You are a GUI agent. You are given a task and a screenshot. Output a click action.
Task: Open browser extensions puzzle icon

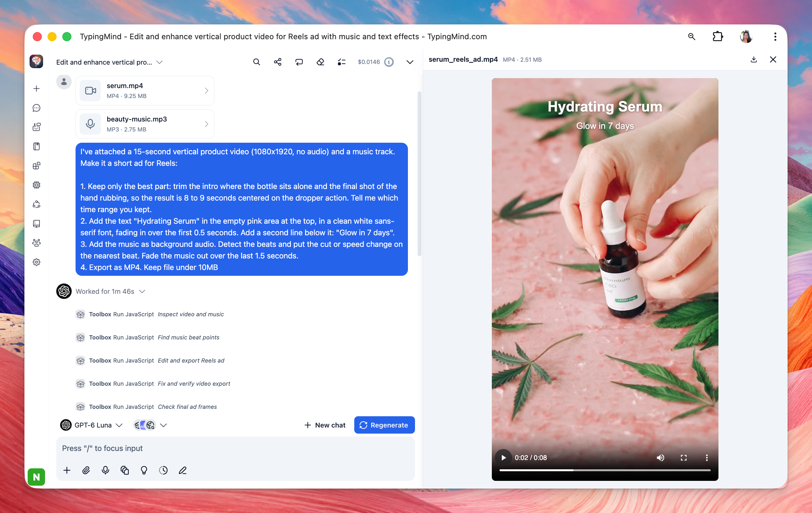pyautogui.click(x=717, y=36)
